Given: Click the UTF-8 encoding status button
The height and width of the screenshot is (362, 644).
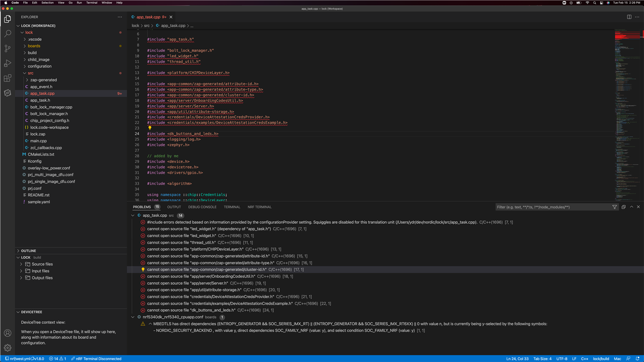Looking at the screenshot, I should click(x=561, y=359).
